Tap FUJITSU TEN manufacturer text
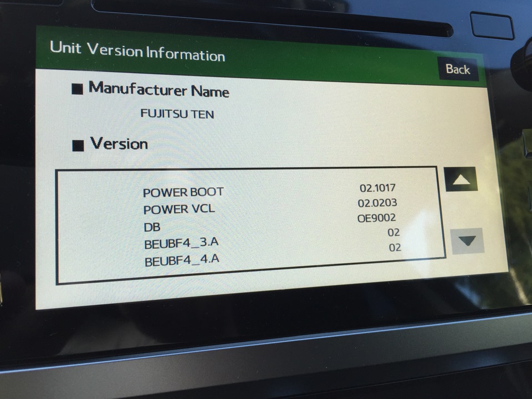Viewport: 532px width, 399px height. pyautogui.click(x=177, y=114)
